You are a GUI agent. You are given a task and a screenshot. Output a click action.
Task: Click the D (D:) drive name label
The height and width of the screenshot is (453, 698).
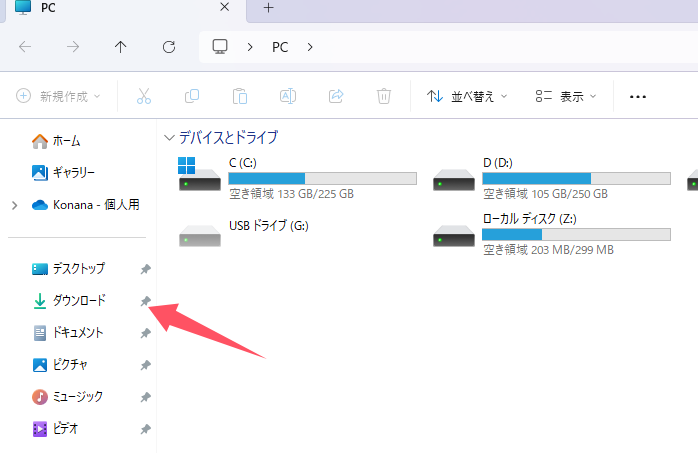tap(498, 163)
